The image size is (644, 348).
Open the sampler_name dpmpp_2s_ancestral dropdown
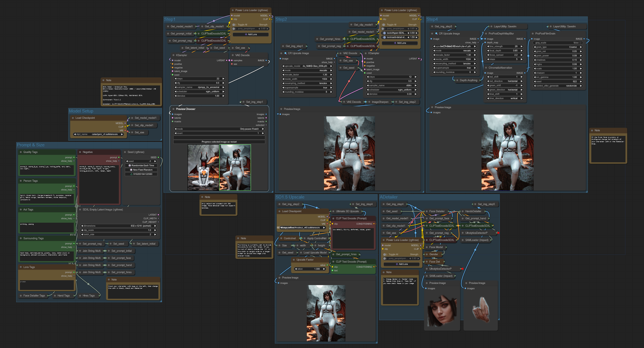click(x=199, y=87)
